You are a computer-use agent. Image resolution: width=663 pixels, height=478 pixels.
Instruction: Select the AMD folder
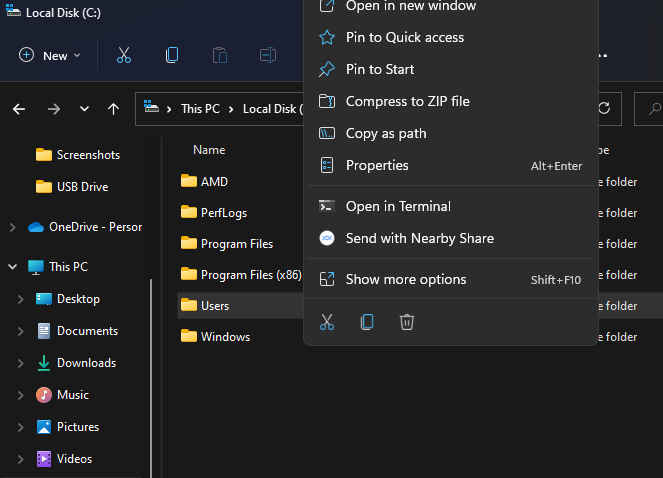(x=204, y=181)
